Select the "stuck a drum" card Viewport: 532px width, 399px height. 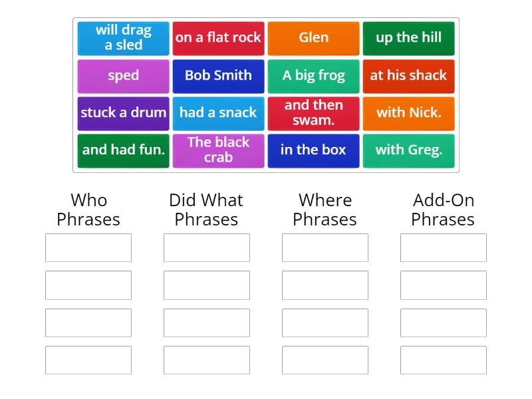[123, 112]
